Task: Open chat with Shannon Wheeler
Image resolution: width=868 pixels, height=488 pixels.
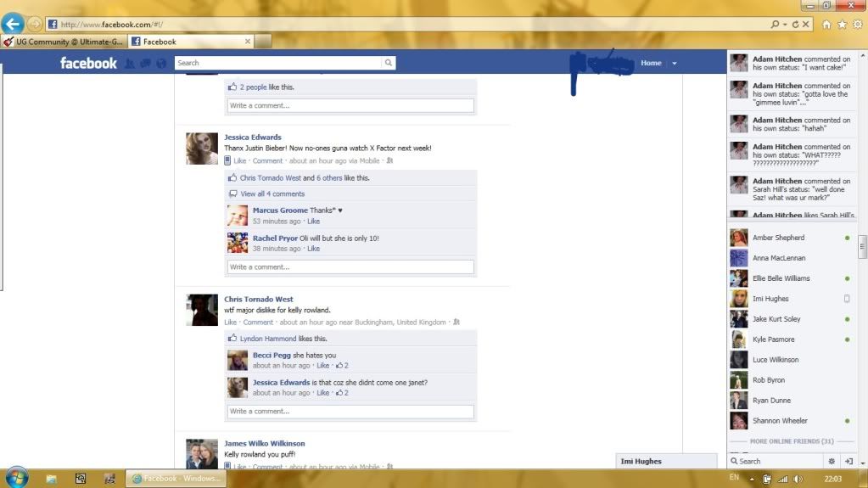Action: click(x=792, y=421)
